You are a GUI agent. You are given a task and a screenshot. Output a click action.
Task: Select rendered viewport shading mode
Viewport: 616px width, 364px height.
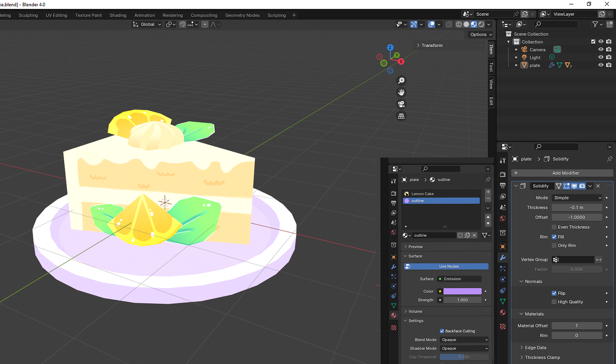click(x=481, y=25)
